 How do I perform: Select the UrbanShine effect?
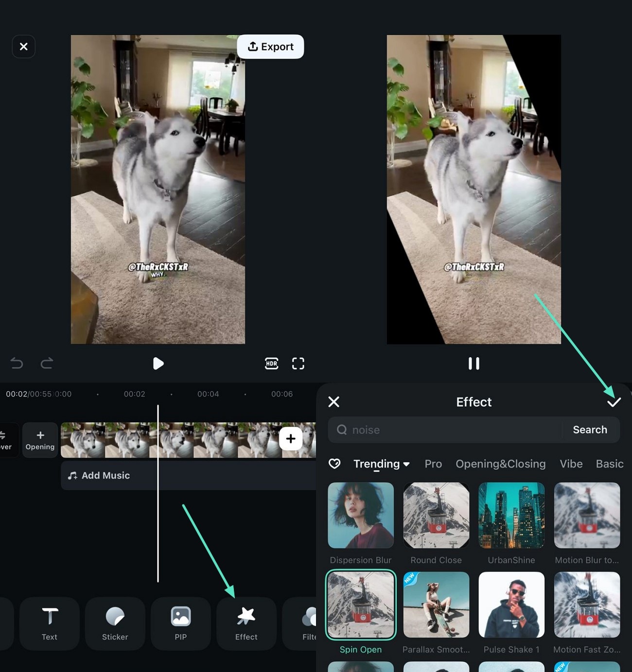(511, 516)
